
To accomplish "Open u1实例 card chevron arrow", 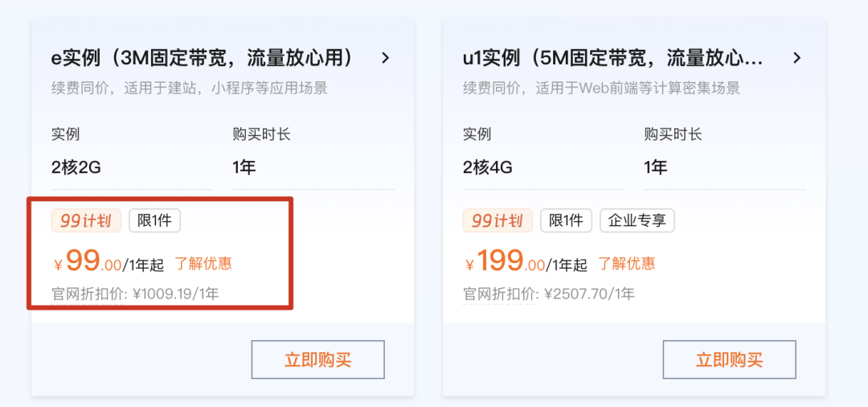I will click(x=797, y=58).
